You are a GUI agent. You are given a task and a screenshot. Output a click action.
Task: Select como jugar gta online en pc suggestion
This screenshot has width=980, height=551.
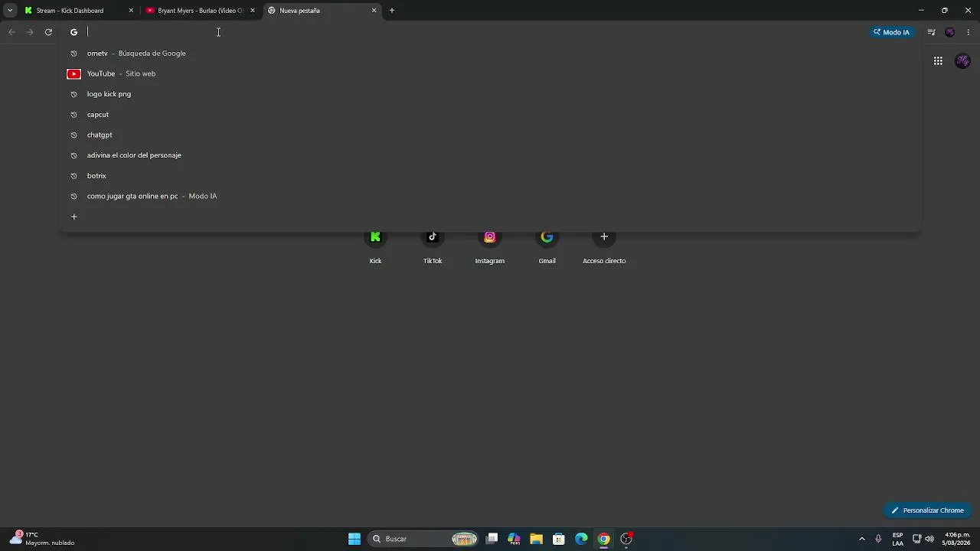(x=490, y=196)
